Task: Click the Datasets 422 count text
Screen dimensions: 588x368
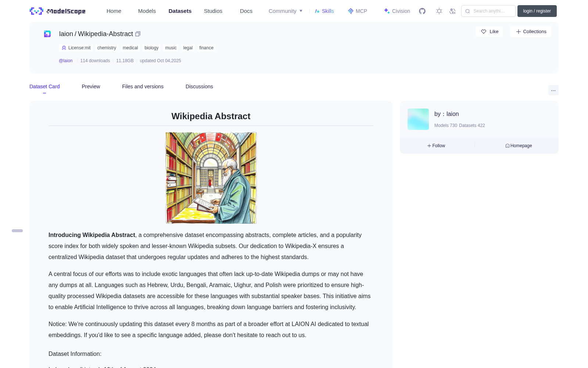Action: pos(472,125)
